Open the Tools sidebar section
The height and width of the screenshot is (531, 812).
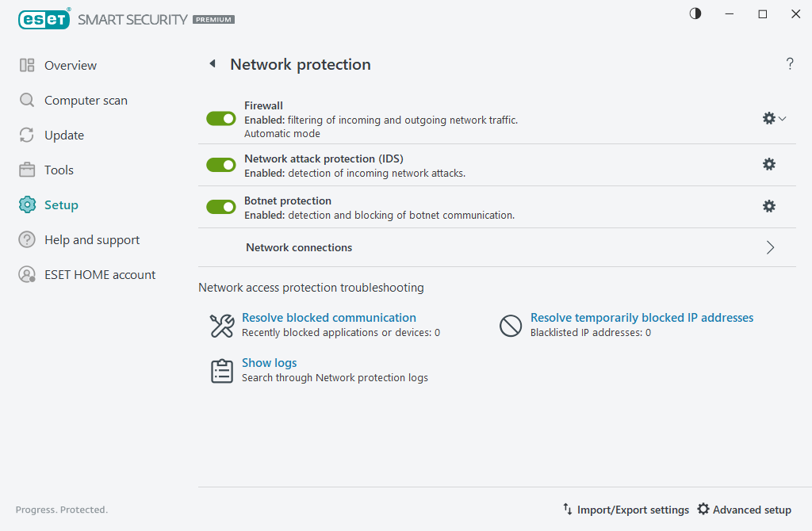tap(59, 170)
